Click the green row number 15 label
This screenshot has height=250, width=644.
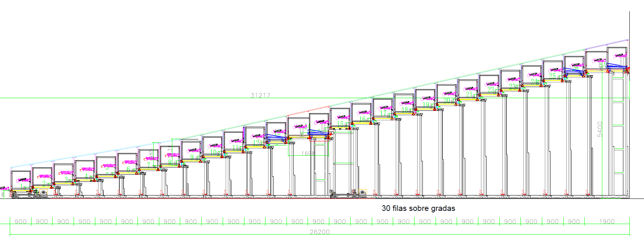click(x=340, y=124)
